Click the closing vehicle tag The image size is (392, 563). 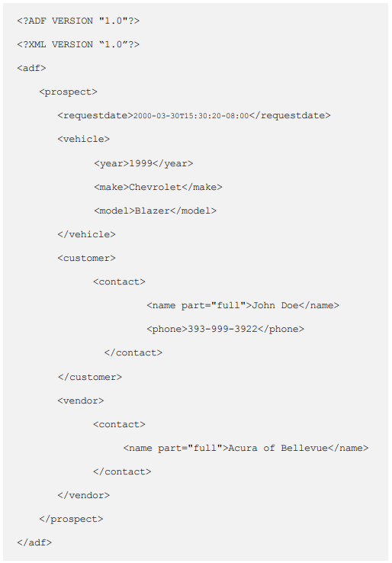86,234
